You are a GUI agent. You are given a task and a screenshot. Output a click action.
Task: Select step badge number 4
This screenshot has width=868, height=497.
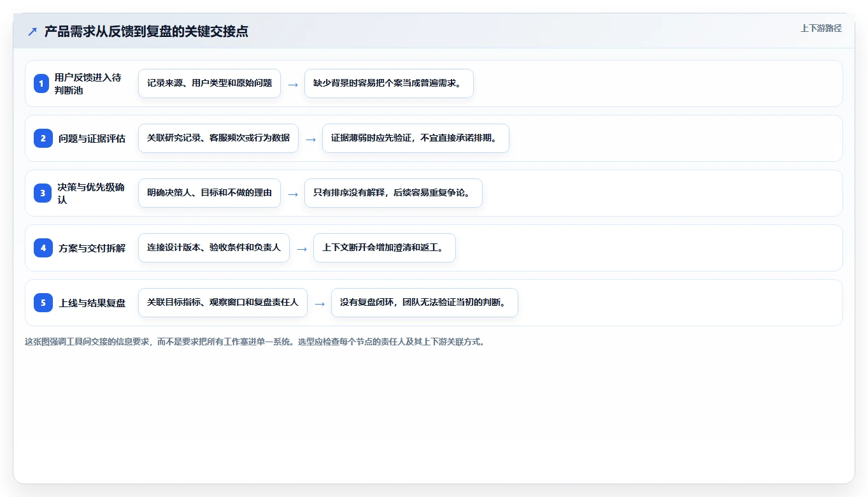(43, 248)
